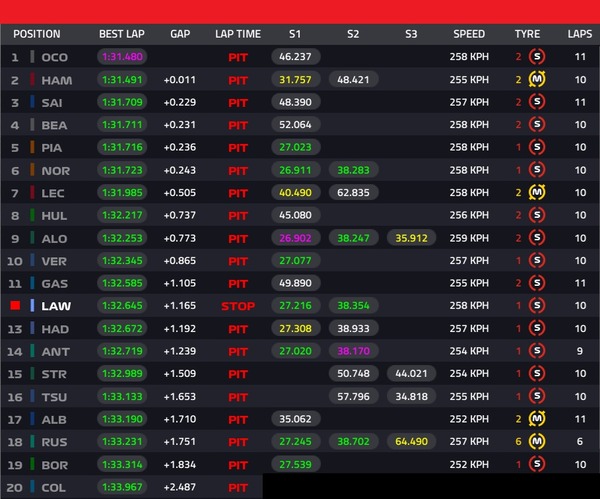Screen dimensions: 600x499
Task: Click the gap value +0.865
Action: click(x=179, y=261)
